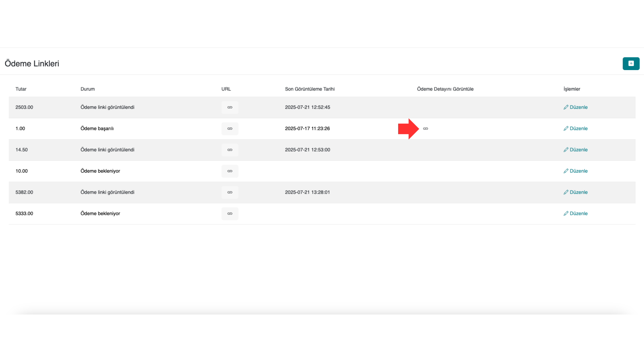Click the Durum column header

pos(88,89)
